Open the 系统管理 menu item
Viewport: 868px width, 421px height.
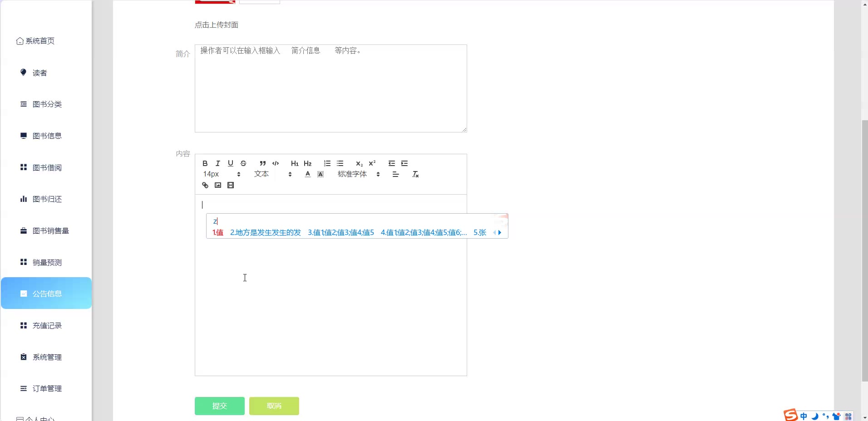pos(46,357)
